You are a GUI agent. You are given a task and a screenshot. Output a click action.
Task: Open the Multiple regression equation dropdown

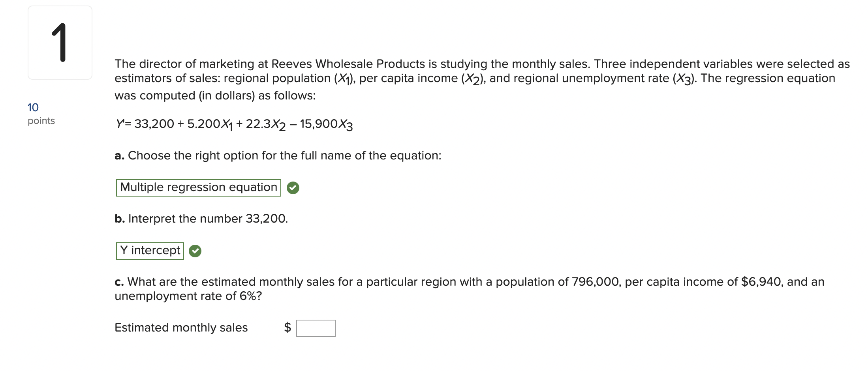pyautogui.click(x=199, y=188)
